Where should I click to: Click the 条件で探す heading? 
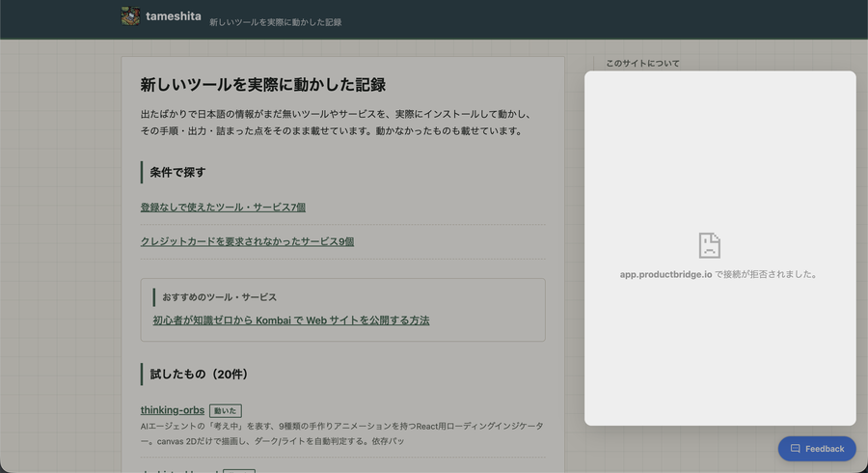pyautogui.click(x=177, y=172)
